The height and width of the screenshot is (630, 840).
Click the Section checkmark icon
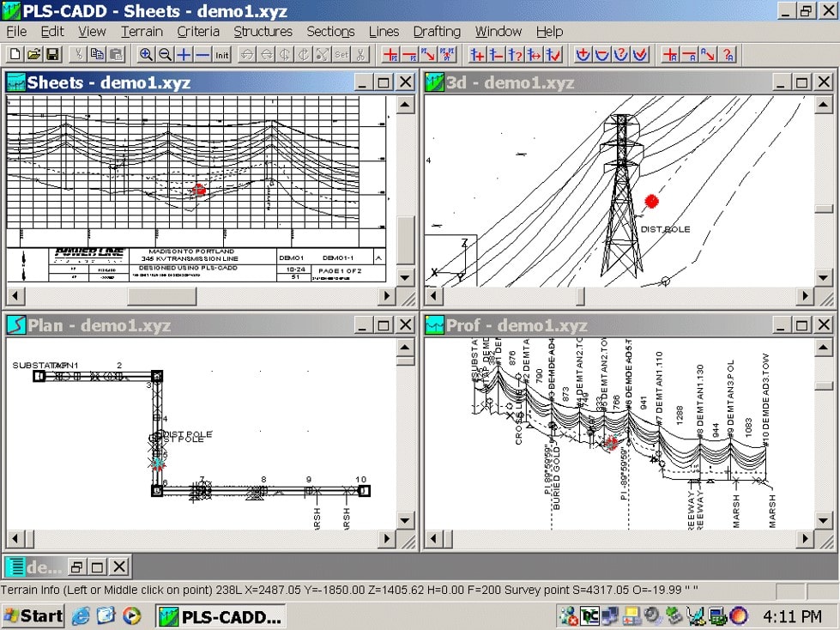pyautogui.click(x=639, y=54)
